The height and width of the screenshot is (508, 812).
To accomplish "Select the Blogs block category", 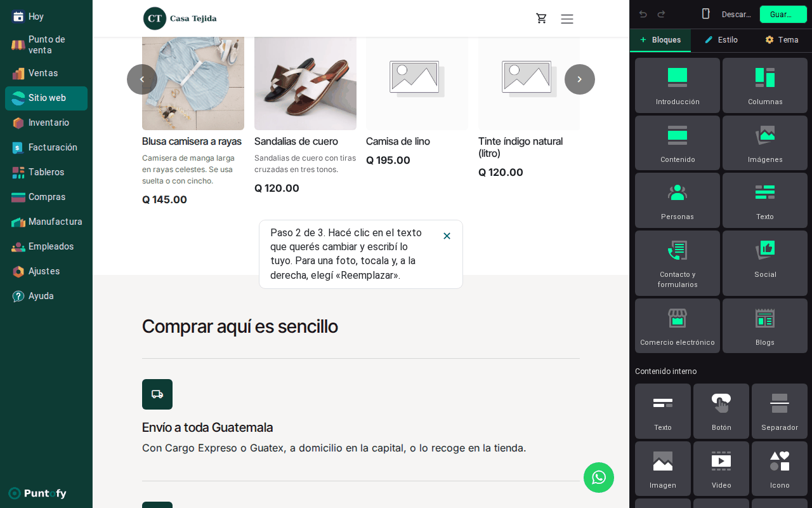I will click(765, 326).
